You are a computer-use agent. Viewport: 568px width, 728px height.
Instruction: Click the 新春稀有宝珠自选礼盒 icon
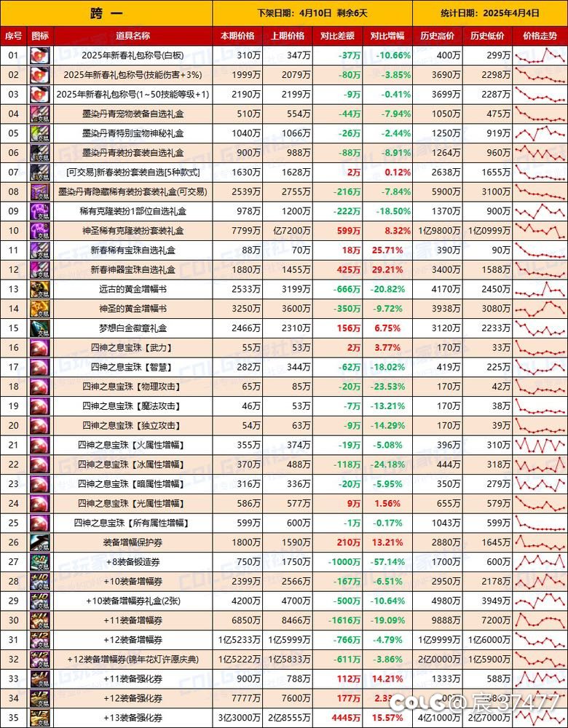pos(40,250)
